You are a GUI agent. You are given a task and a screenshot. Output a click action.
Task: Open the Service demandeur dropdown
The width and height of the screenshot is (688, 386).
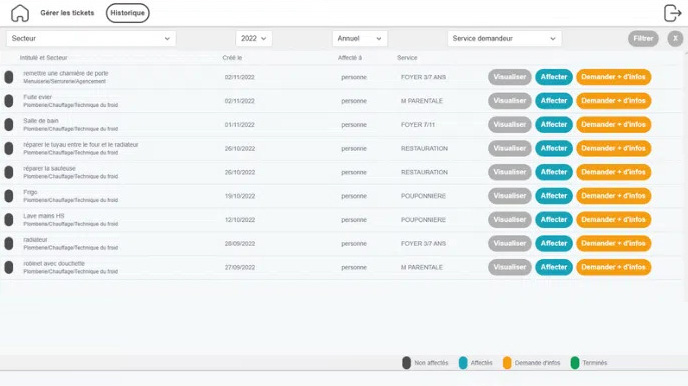tap(504, 39)
